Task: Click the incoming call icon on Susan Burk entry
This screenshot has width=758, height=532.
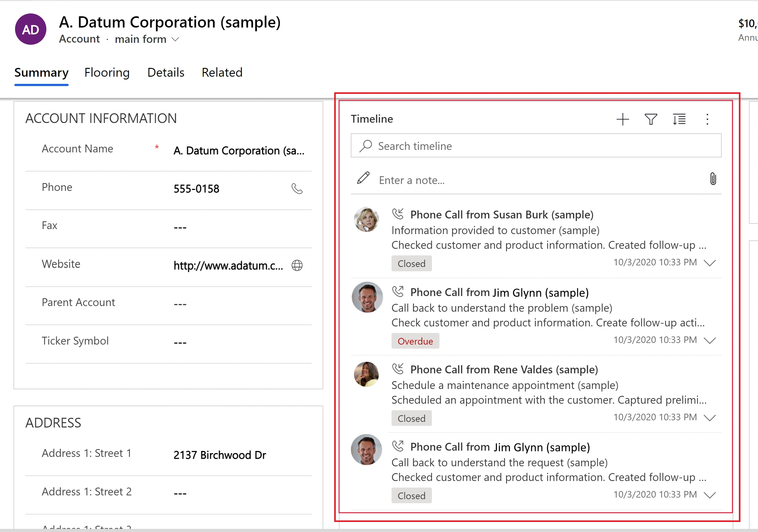Action: 398,214
